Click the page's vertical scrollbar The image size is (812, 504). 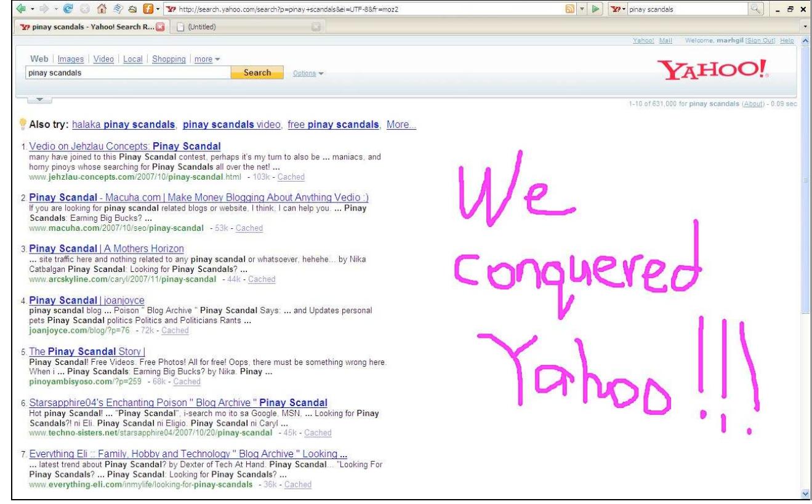806,246
